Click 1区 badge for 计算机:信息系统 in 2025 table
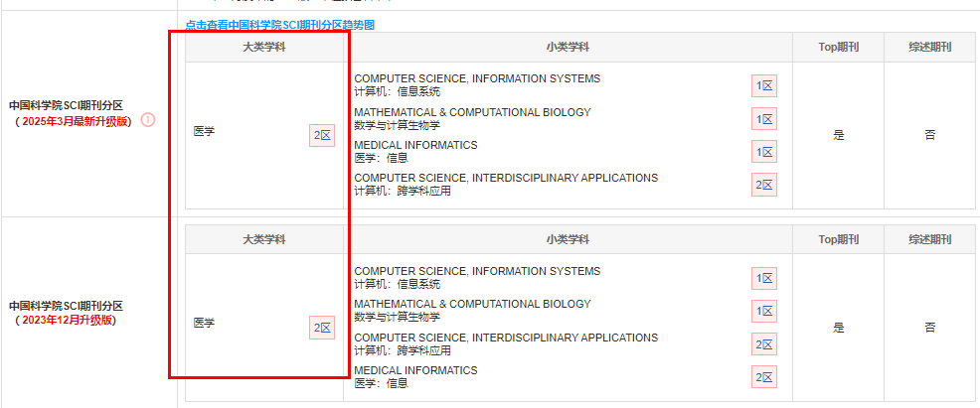The width and height of the screenshot is (980, 408). pyautogui.click(x=764, y=86)
